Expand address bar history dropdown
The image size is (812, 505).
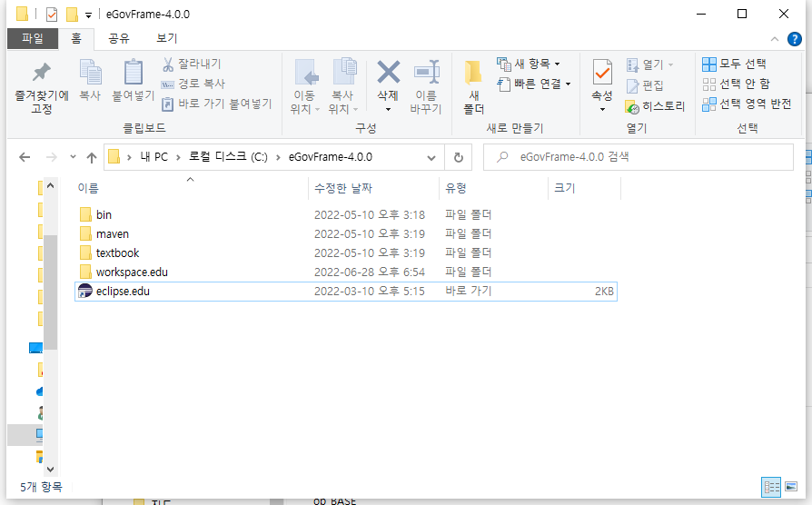431,157
